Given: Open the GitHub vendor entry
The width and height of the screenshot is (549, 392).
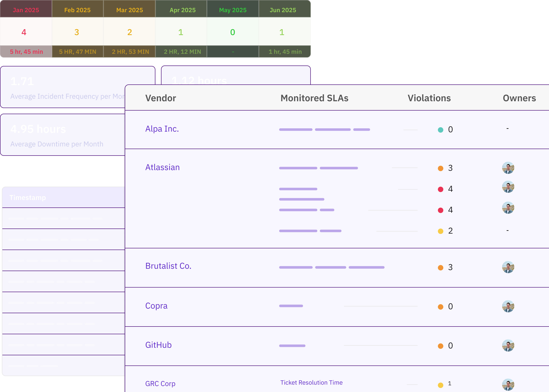Looking at the screenshot, I should coord(158,345).
